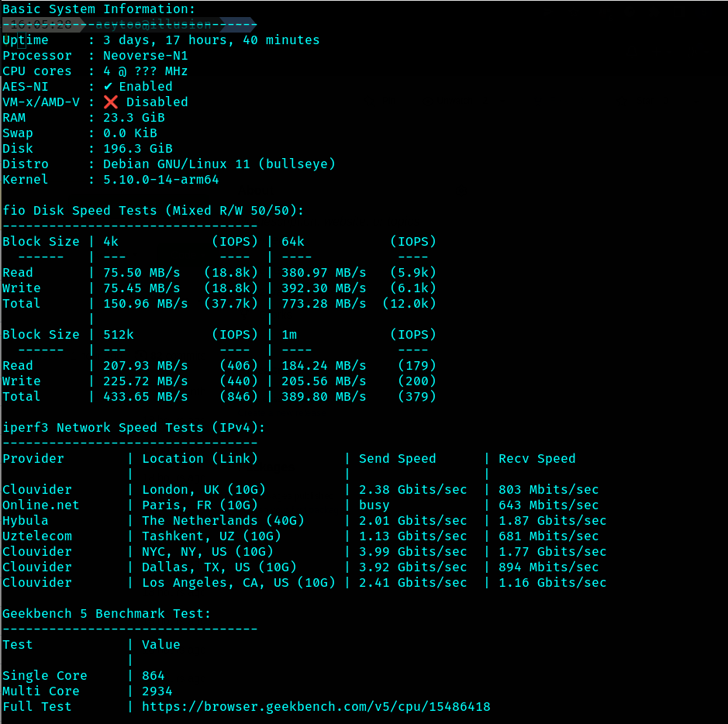
Task: Click the NYC send speed '3.99 Gbits/sec'
Action: click(x=412, y=552)
